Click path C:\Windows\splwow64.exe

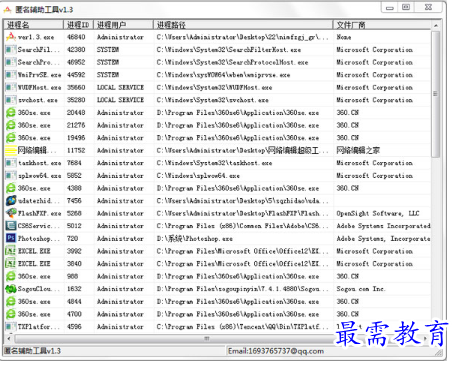[x=198, y=176]
